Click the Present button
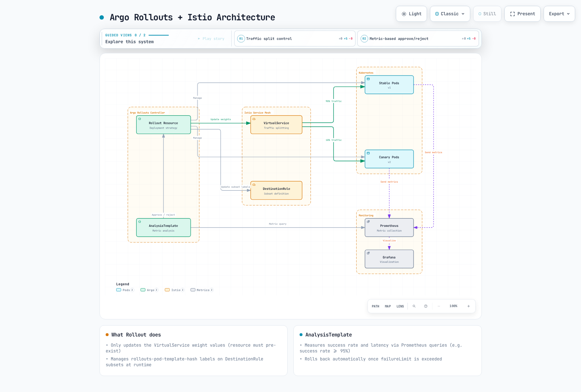Image resolution: width=581 pixels, height=392 pixels. 522,14
